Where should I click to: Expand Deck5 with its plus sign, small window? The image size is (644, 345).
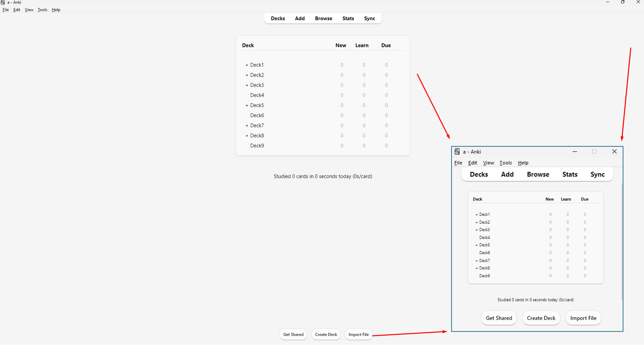pyautogui.click(x=476, y=245)
